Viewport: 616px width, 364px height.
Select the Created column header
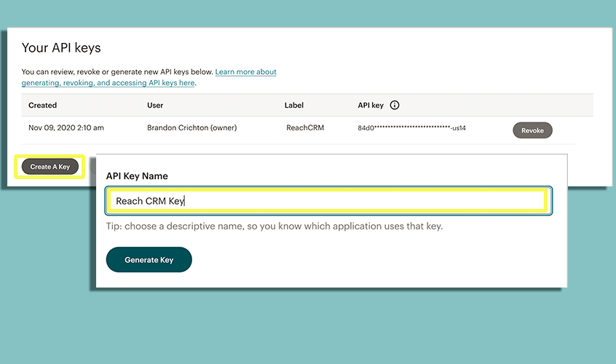click(x=42, y=106)
